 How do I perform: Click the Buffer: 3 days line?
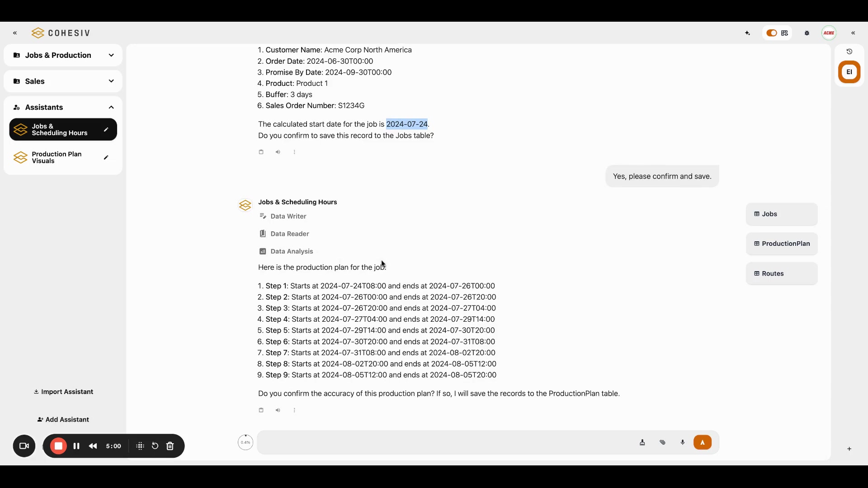pos(285,95)
